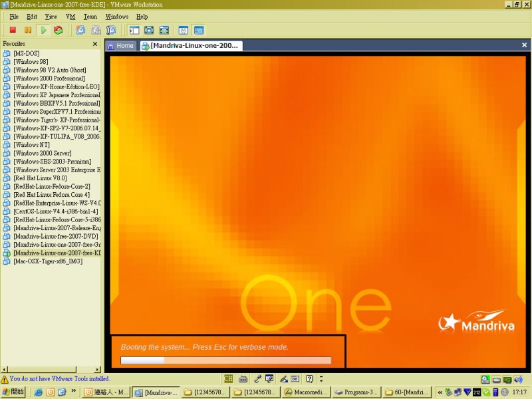
Task: Switch to the Macromedi... taskbar button
Action: click(x=307, y=392)
